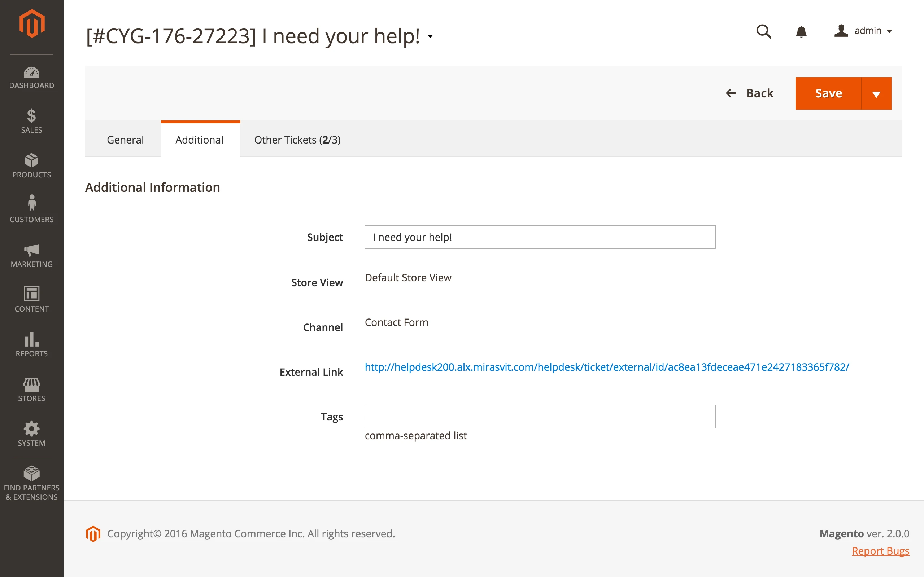Open the helpdesk external ticket link
924x577 pixels.
point(607,367)
